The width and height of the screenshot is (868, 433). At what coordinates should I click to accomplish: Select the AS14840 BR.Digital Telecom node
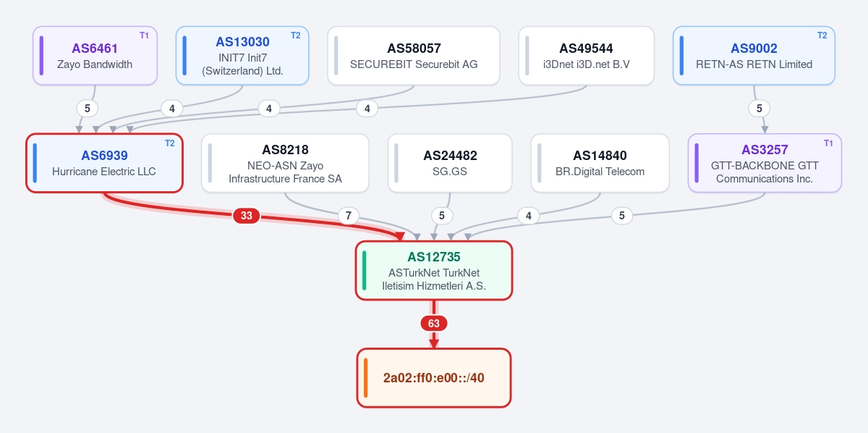pos(600,163)
